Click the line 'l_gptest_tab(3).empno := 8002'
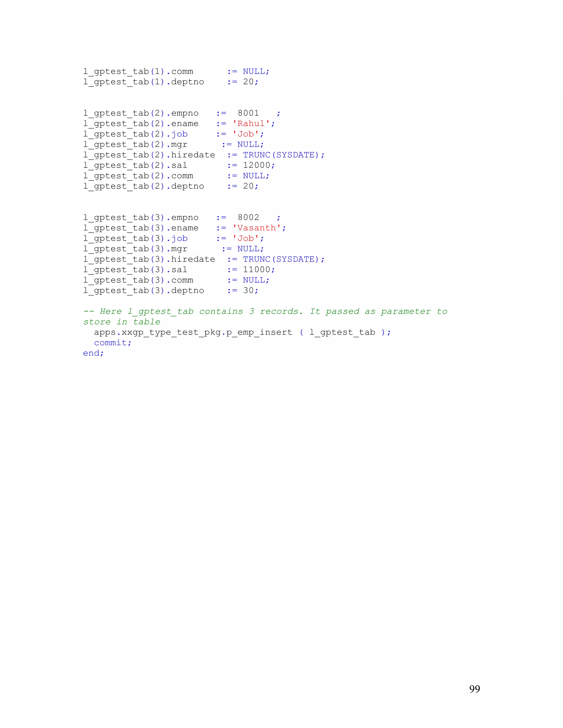 (182, 218)
